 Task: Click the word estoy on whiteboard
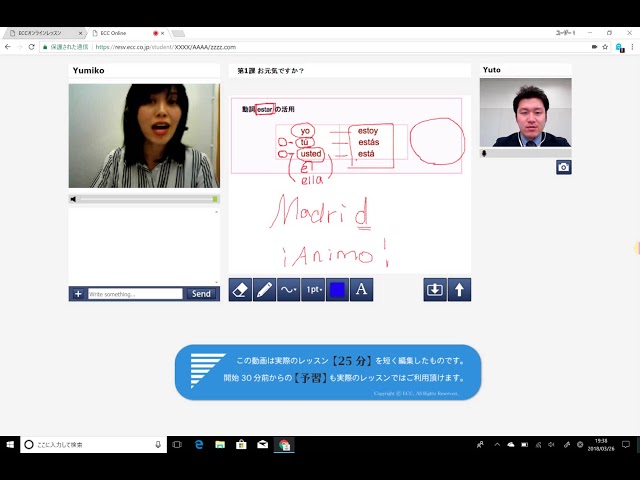click(x=368, y=131)
